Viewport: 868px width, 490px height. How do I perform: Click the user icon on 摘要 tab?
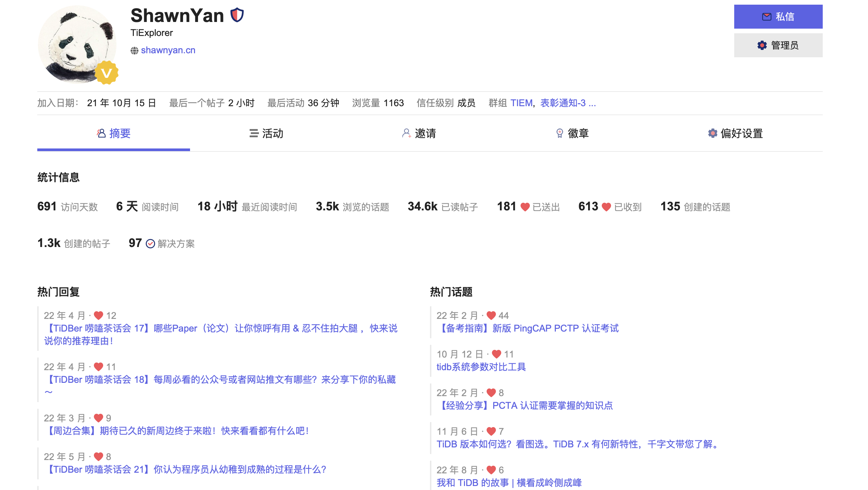(x=101, y=133)
